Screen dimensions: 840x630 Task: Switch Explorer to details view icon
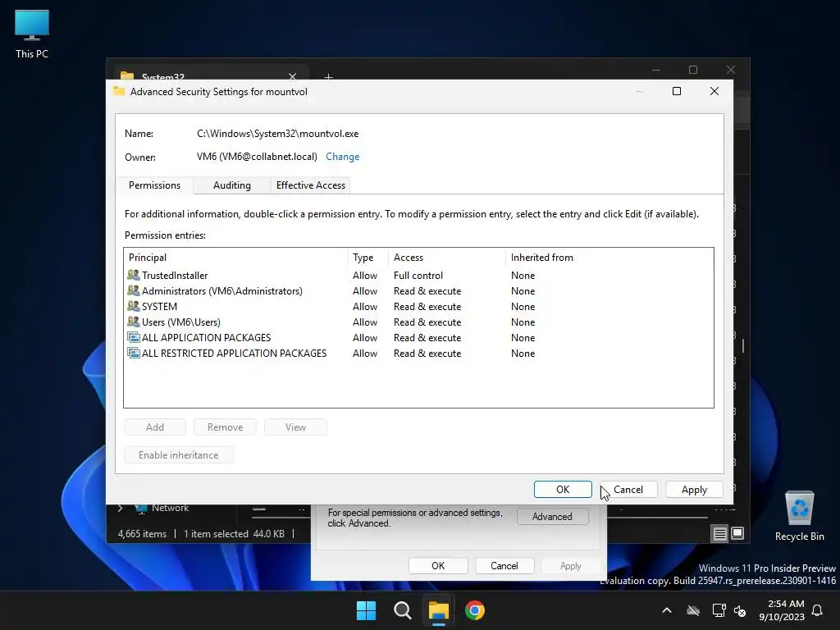point(719,533)
